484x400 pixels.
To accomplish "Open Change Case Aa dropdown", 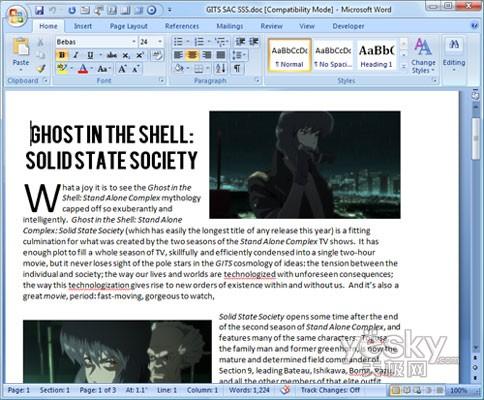I will pos(104,69).
